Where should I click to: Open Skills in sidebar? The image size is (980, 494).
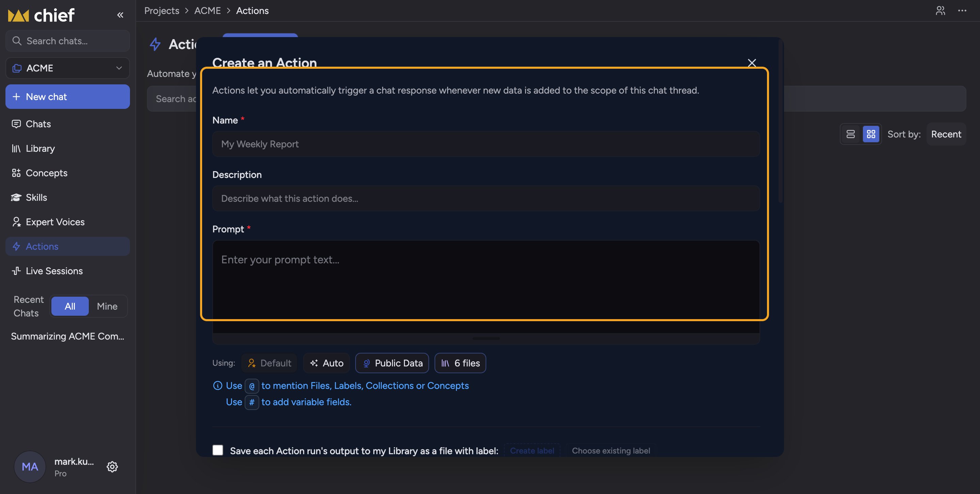coord(68,197)
